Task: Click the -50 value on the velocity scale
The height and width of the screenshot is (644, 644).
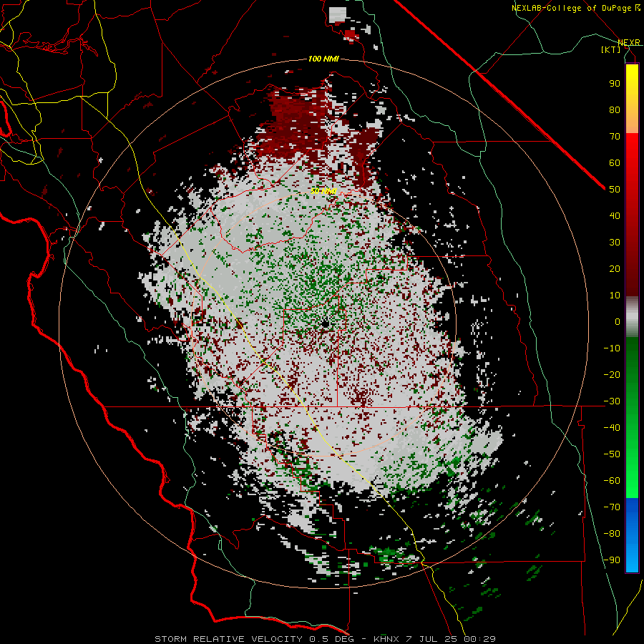Action: pyautogui.click(x=612, y=454)
